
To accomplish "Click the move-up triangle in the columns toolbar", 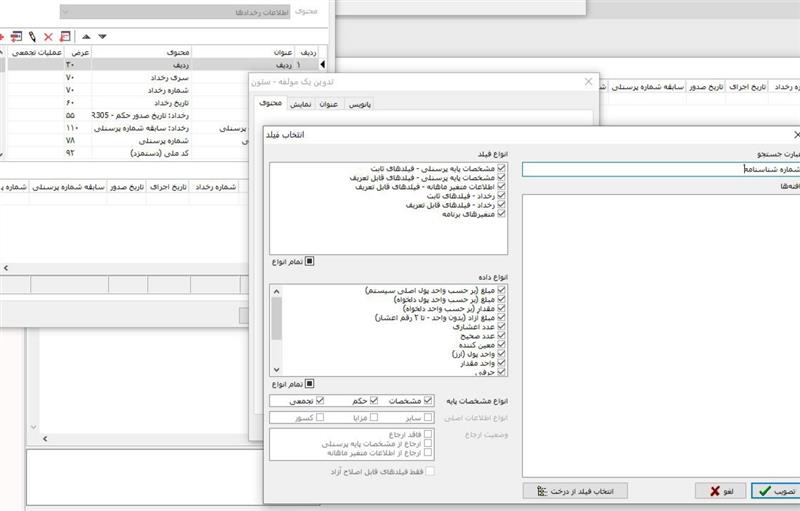I will [x=84, y=37].
